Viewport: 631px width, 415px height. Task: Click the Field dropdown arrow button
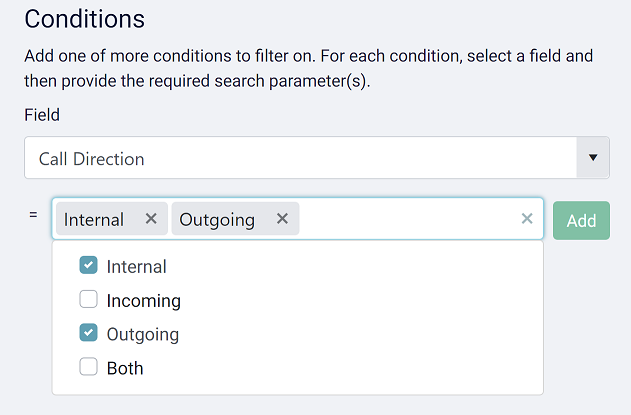(x=593, y=158)
